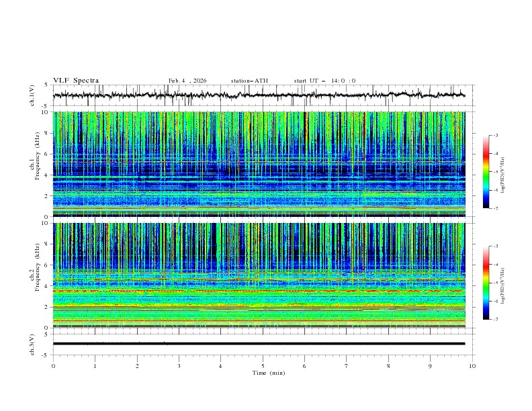Click the -7 value on lower color bar
Image resolution: width=532 pixels, height=411 pixels.
tap(495, 320)
